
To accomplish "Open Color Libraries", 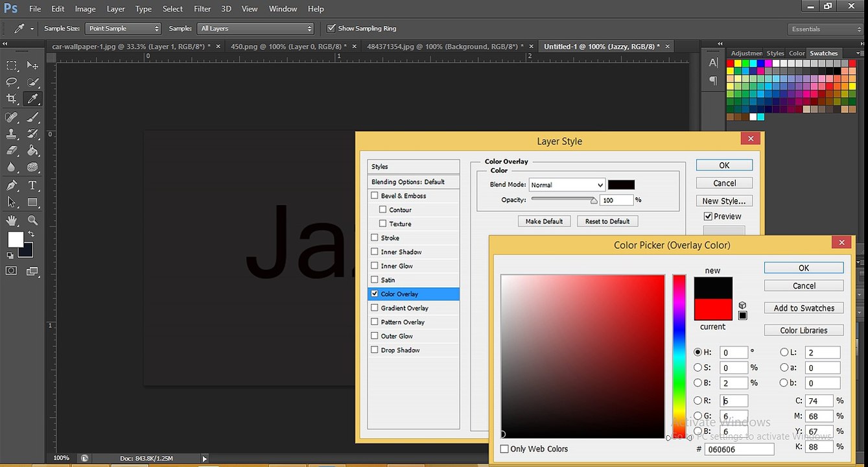I will [x=804, y=330].
